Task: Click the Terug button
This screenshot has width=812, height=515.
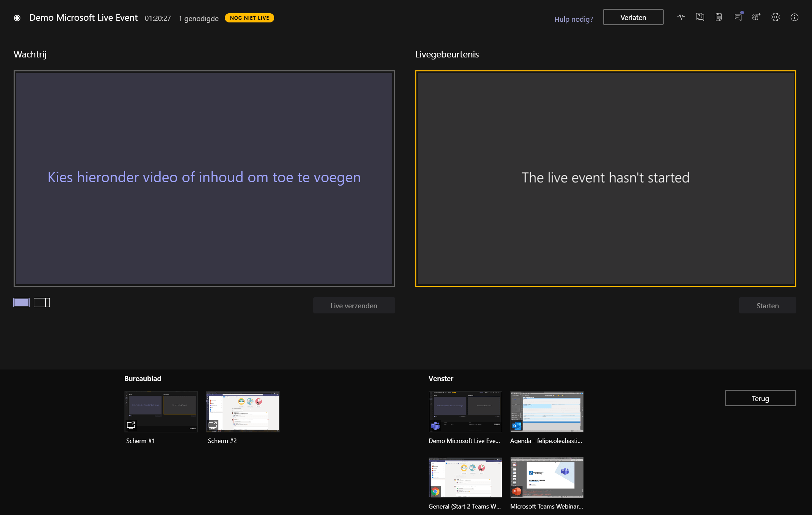Action: (760, 398)
